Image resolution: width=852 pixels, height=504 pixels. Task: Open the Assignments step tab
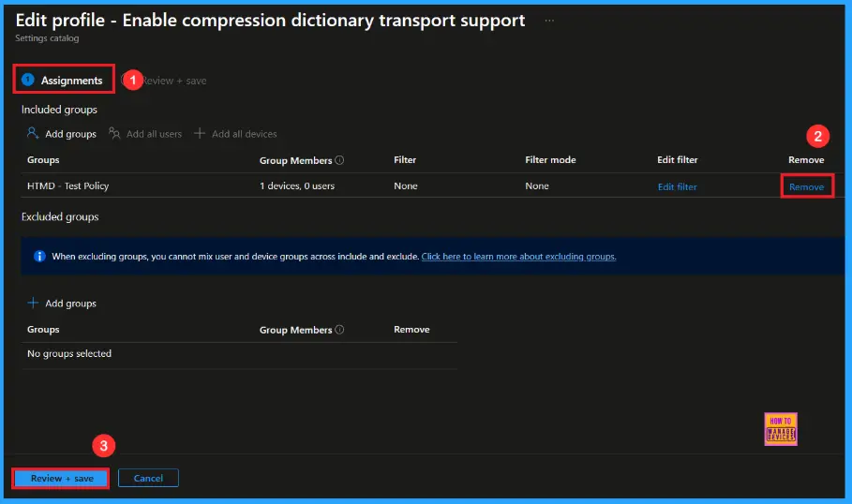(64, 81)
